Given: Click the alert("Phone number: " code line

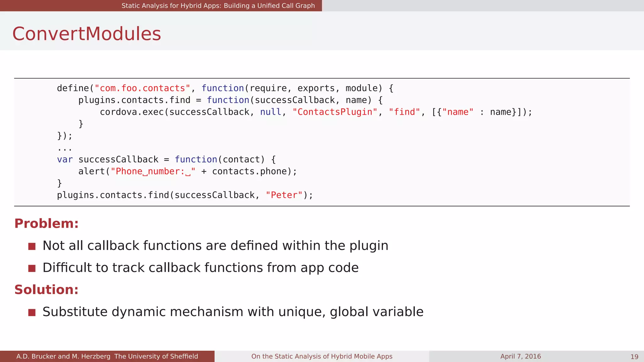Looking at the screenshot, I should [x=187, y=172].
